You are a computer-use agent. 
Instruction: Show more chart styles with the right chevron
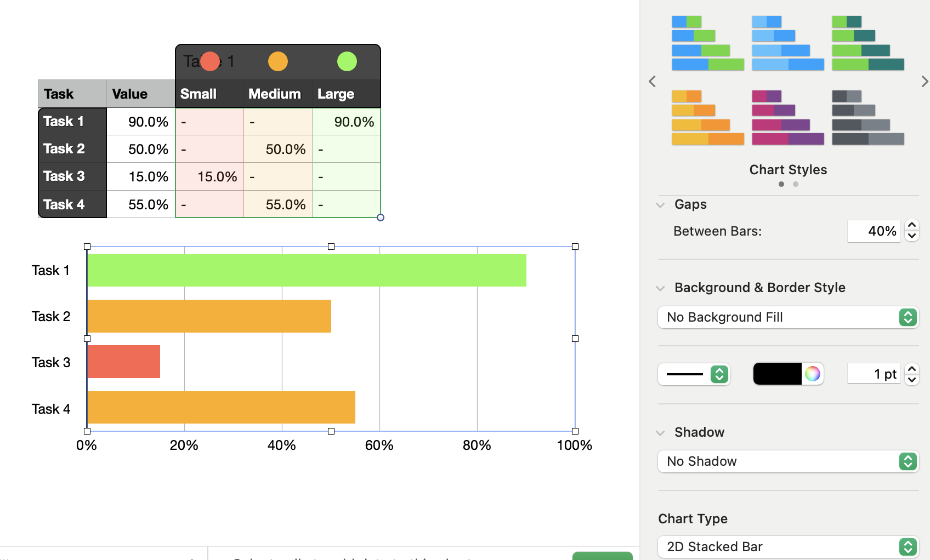pos(925,81)
